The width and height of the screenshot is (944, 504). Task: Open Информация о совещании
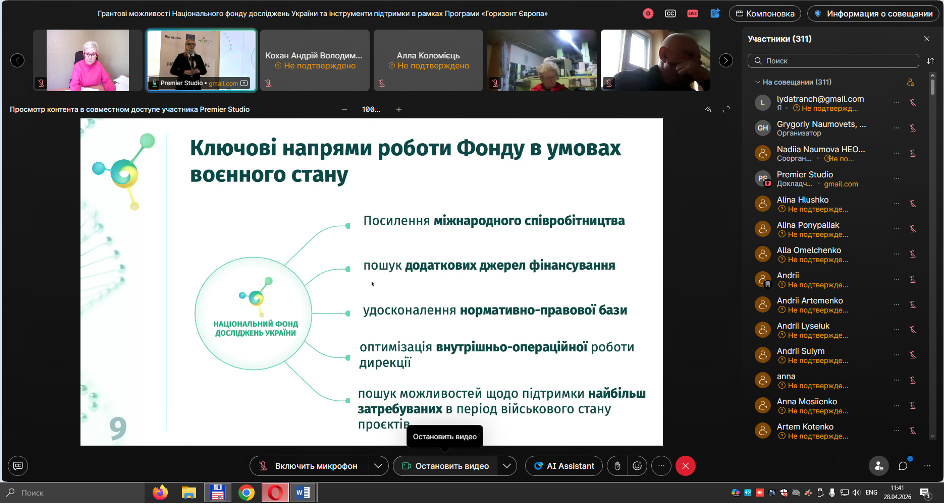(x=870, y=14)
